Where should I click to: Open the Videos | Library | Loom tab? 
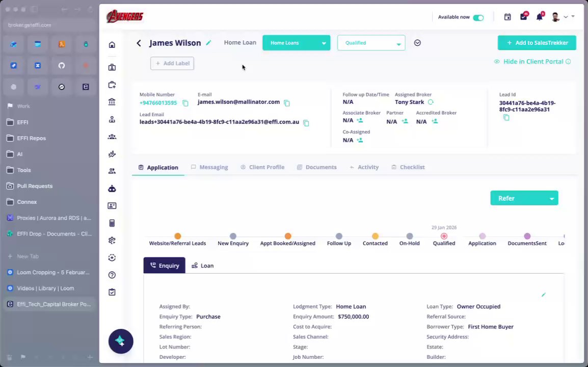(x=49, y=288)
